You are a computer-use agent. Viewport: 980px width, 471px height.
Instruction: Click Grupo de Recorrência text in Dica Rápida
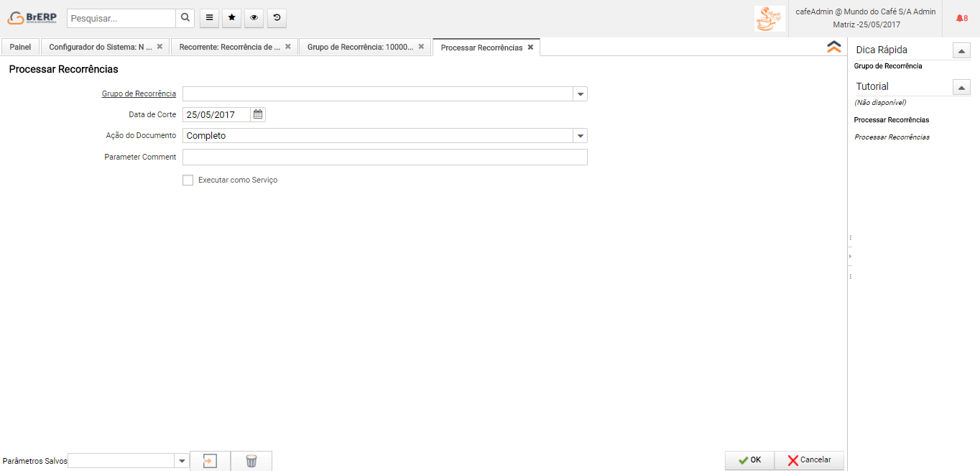[x=888, y=66]
